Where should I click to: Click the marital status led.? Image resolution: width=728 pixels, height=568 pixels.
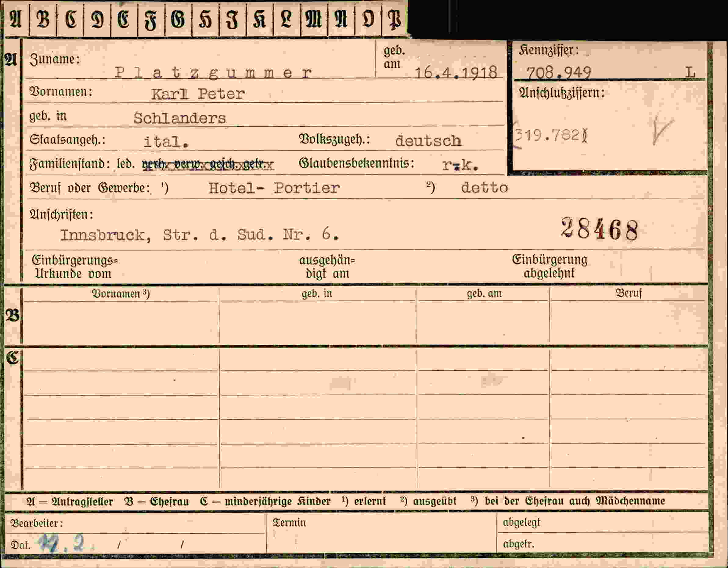(126, 164)
